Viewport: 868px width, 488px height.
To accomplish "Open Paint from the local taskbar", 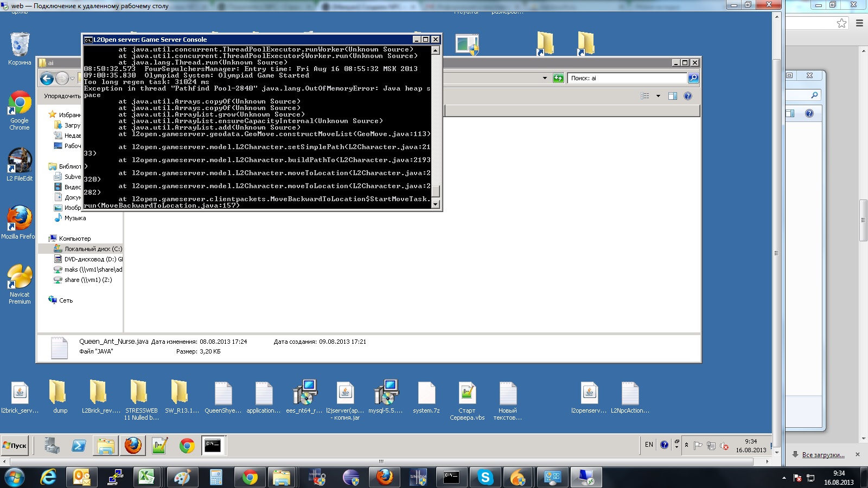I will pos(181,477).
